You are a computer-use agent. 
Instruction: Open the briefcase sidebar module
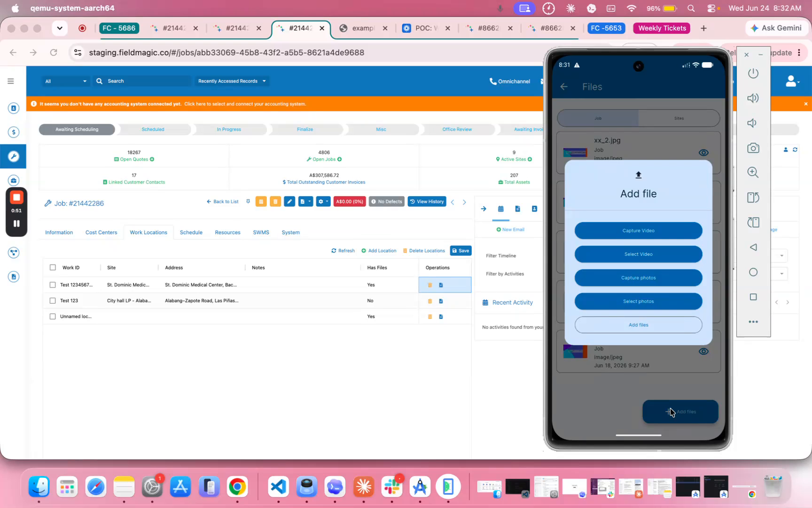(x=14, y=180)
